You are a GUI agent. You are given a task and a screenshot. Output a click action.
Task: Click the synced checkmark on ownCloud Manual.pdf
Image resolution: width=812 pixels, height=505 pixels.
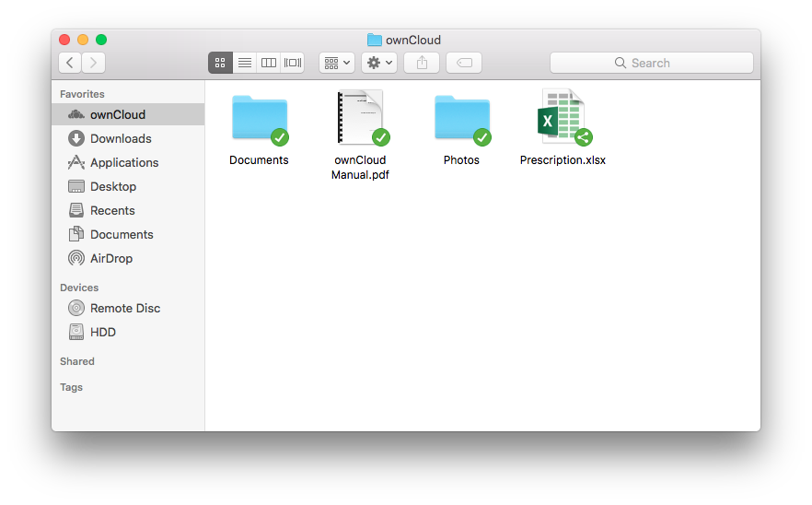(x=381, y=137)
